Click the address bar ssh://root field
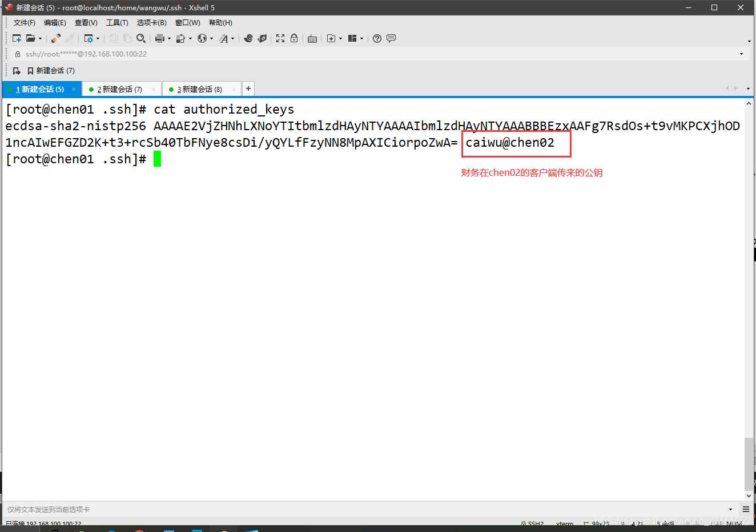 click(x=374, y=54)
